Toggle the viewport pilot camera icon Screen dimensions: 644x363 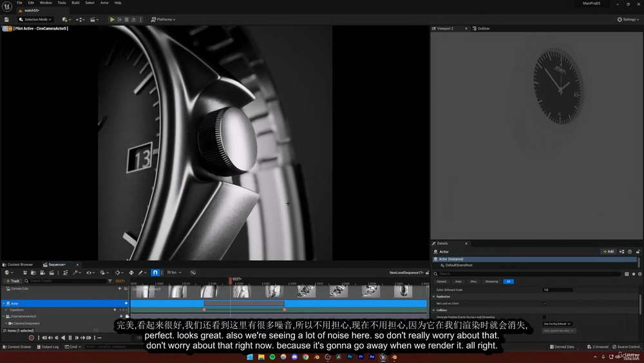[x=10, y=28]
